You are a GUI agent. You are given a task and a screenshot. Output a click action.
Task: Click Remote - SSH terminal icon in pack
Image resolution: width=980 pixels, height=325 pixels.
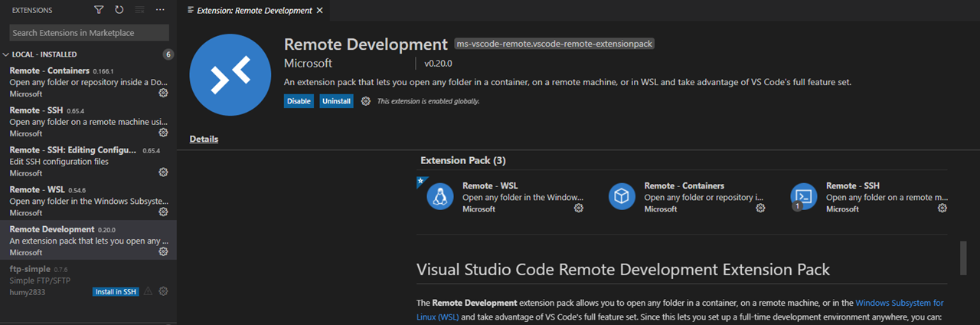(x=804, y=197)
